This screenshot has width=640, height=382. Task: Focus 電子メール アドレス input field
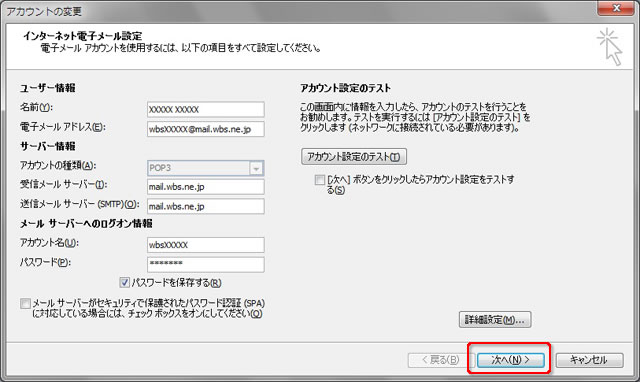tap(206, 129)
